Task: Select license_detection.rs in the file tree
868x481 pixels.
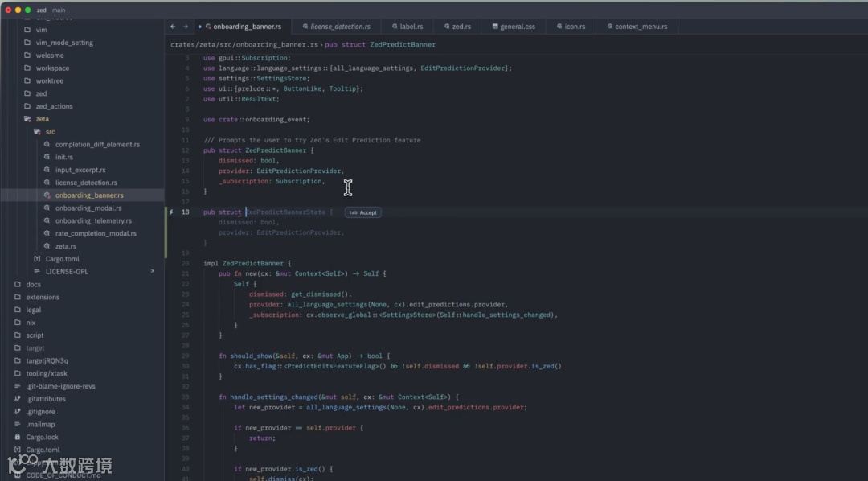Action: pyautogui.click(x=86, y=183)
